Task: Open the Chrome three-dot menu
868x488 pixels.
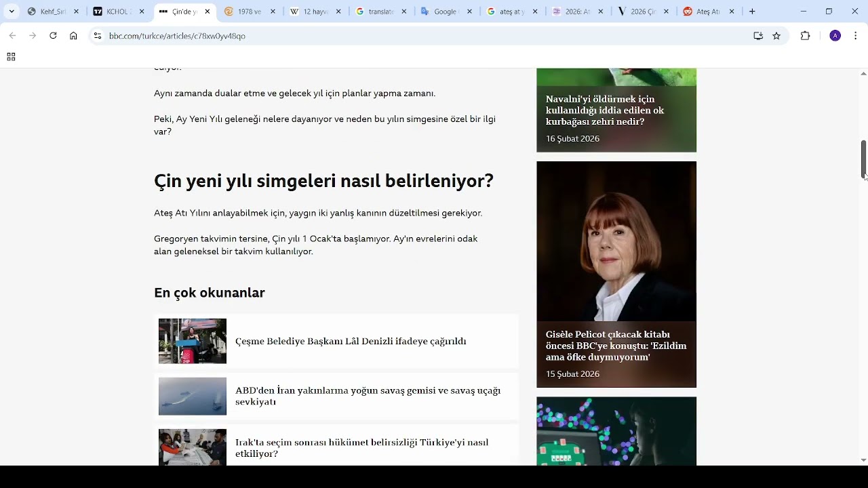Action: pos(856,36)
